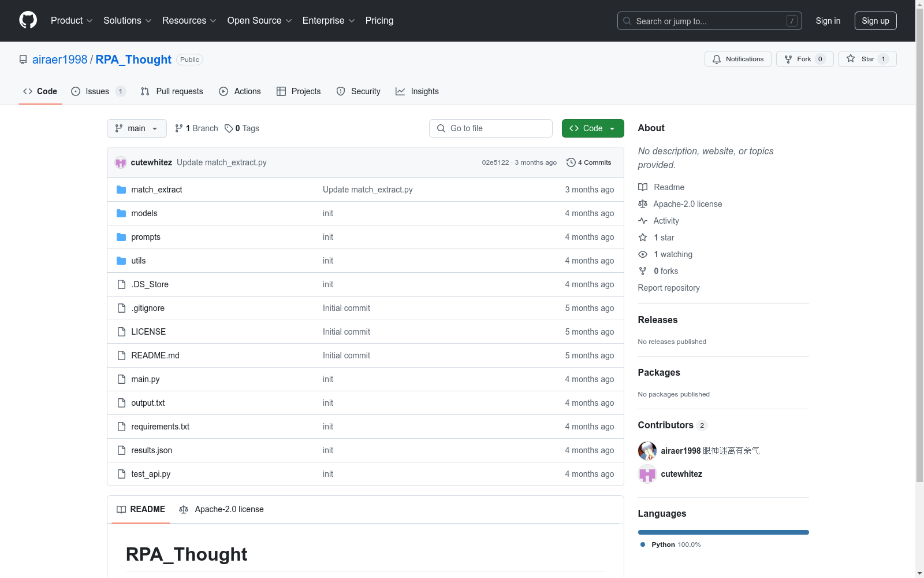Expand the Solutions menu
This screenshot has width=924, height=578.
128,20
